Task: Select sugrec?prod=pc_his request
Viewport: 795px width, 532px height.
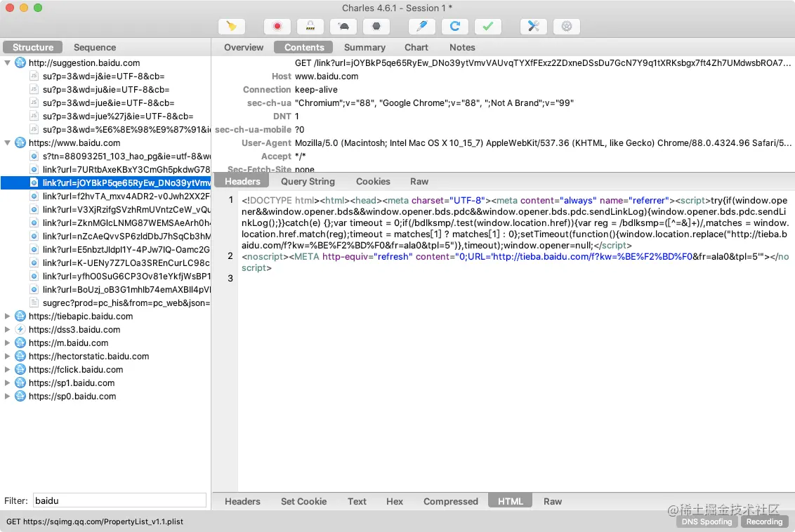Action: coord(126,303)
